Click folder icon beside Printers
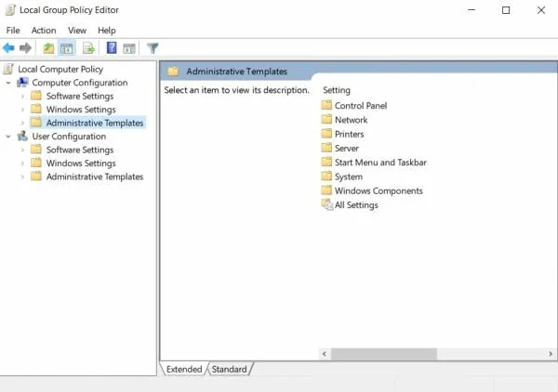The height and width of the screenshot is (392, 558). coord(326,134)
